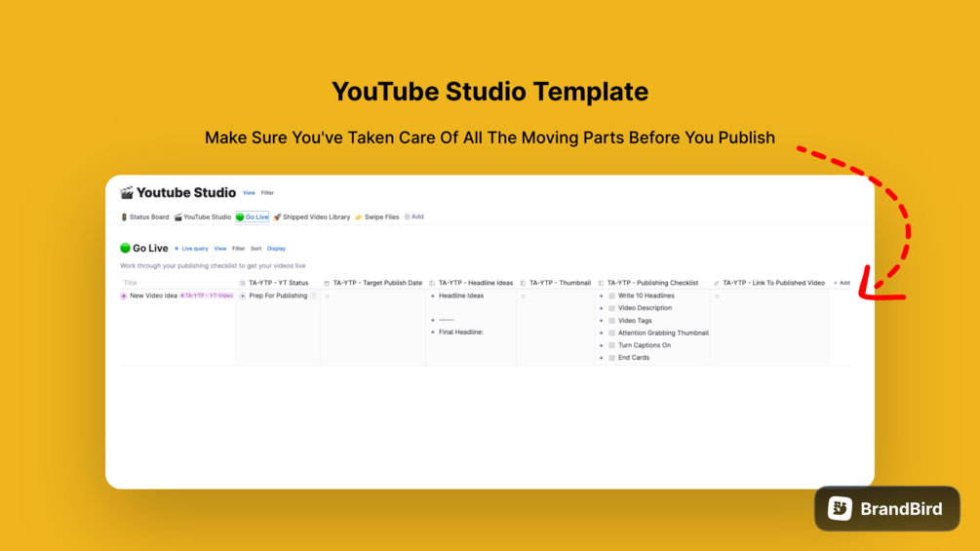Viewport: 980px width, 551px height.
Task: Click the Prep For Publishing status value
Action: coord(278,296)
